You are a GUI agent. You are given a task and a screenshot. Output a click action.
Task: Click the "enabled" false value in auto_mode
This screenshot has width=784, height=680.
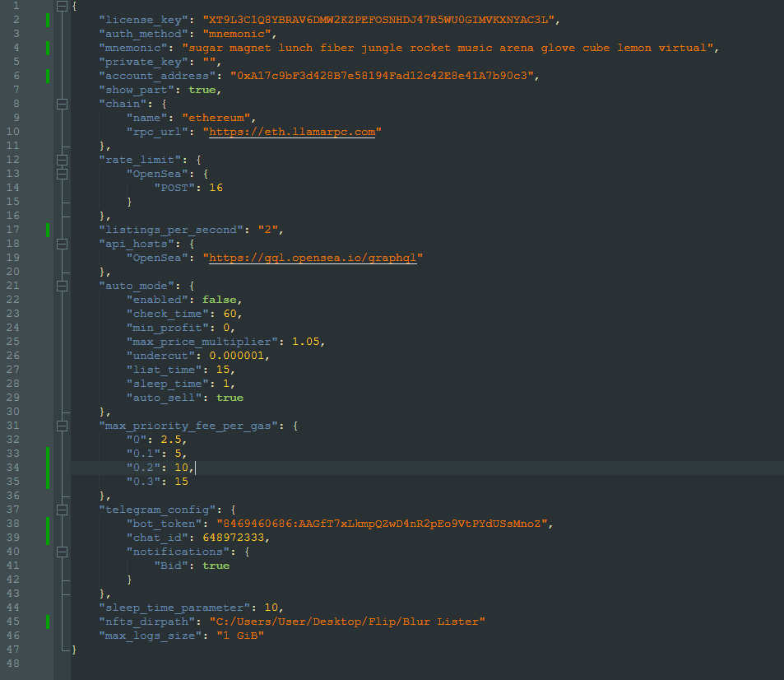point(221,300)
